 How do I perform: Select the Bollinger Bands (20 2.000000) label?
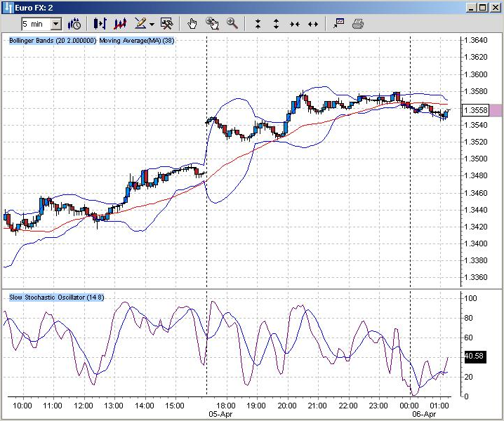click(53, 41)
